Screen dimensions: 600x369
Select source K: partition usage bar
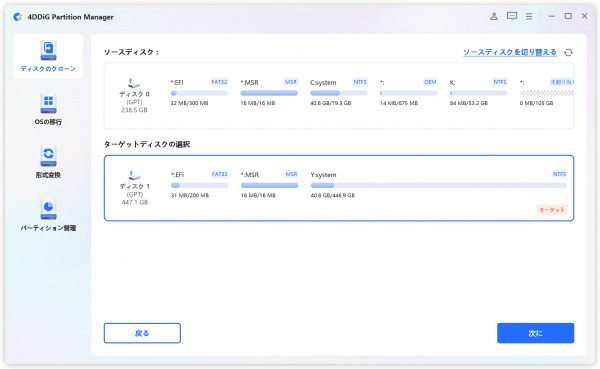pos(478,93)
